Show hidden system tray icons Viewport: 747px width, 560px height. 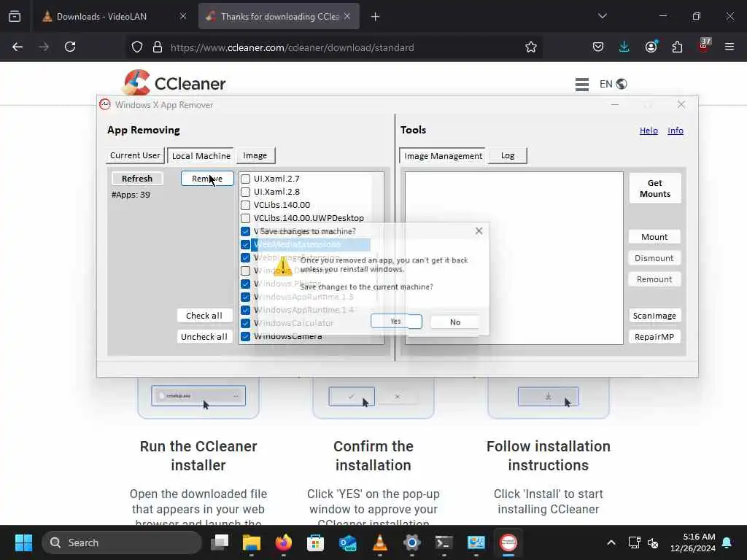611,542
